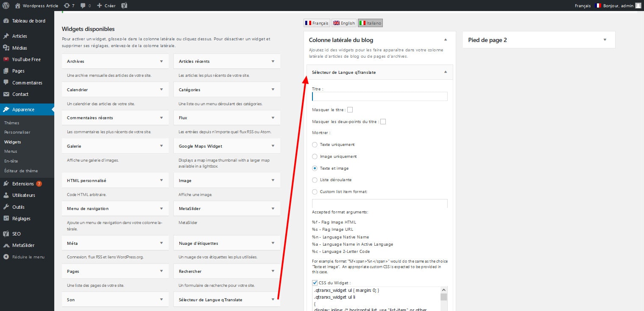Select the Liste déroulante radio option
Viewport: 644px width, 311px height.
315,180
